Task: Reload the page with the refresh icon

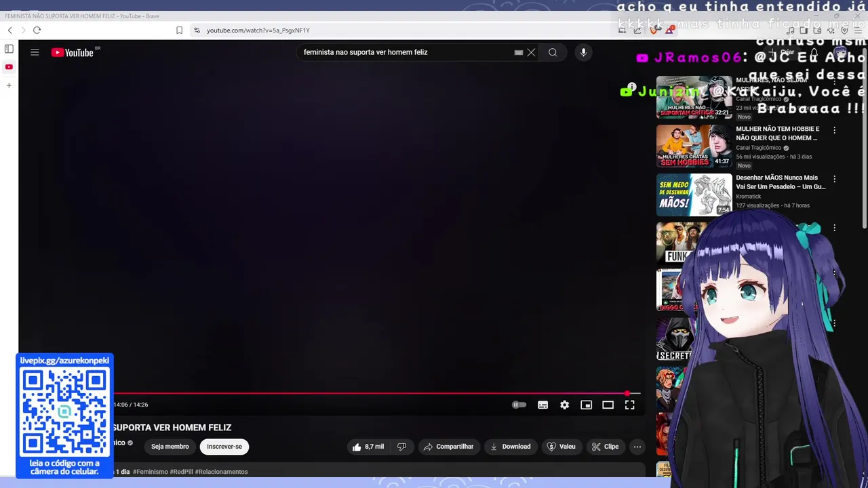Action: click(37, 30)
